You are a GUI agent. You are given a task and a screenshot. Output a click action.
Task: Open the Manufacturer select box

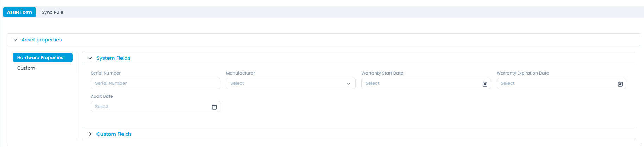click(x=285, y=83)
